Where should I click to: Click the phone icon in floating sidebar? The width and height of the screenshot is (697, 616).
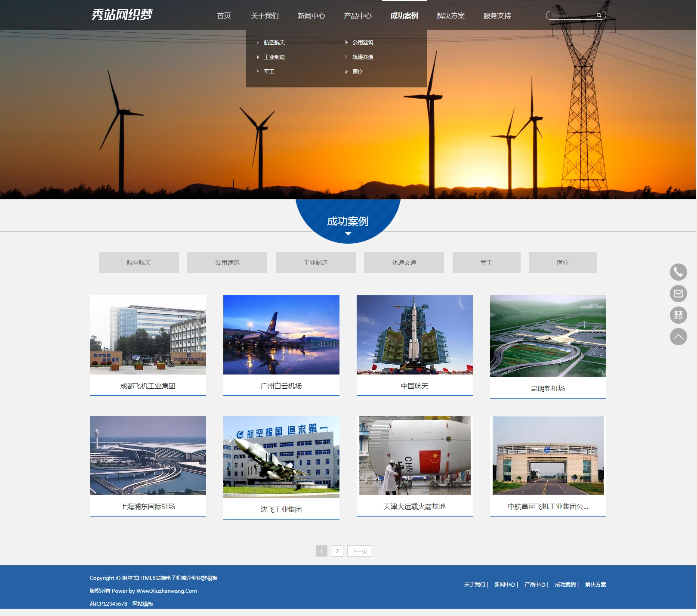pyautogui.click(x=678, y=272)
